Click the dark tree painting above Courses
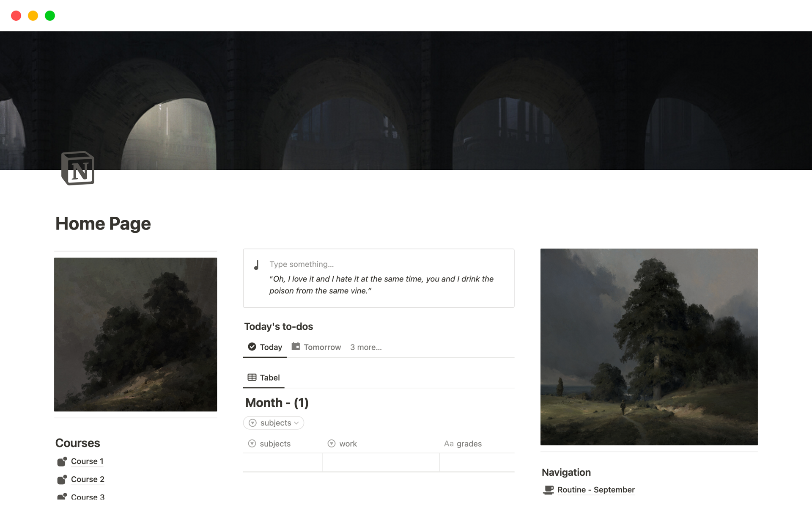 [135, 334]
